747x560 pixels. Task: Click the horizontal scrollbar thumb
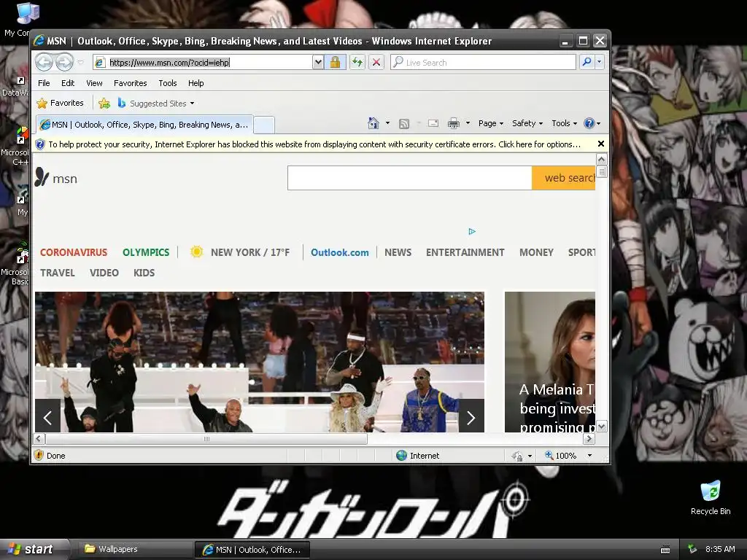206,438
